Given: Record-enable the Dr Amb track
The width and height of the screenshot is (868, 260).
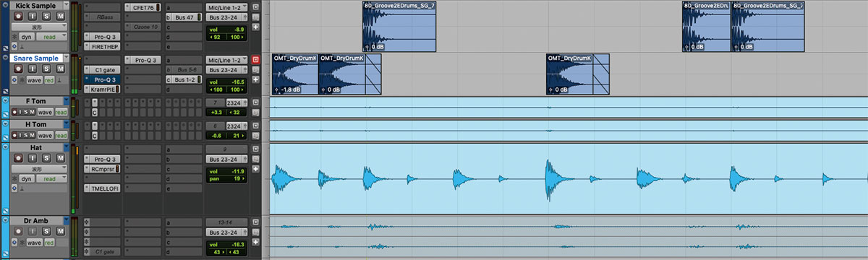Looking at the screenshot, I should (x=18, y=231).
